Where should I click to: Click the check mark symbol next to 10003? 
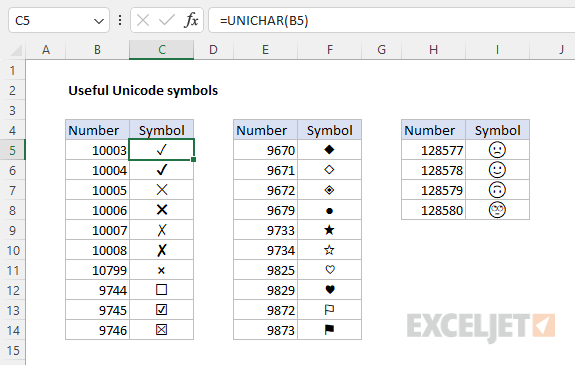point(161,150)
